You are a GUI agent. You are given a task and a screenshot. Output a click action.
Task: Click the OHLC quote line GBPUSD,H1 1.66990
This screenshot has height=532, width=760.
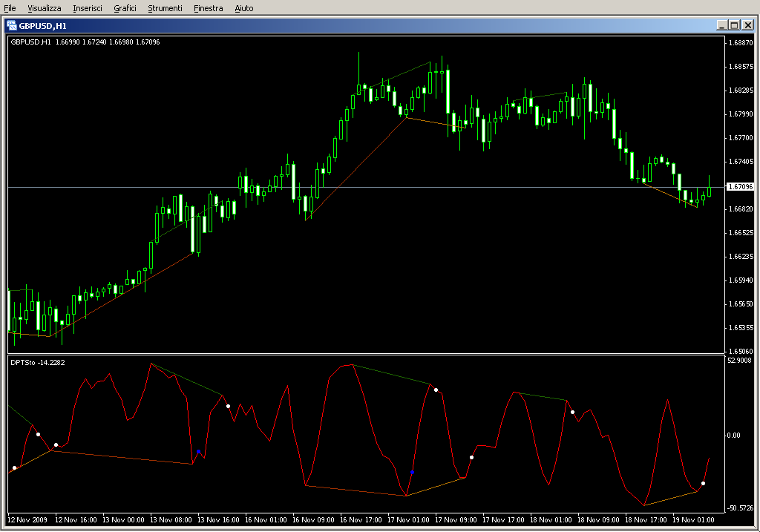[85, 42]
